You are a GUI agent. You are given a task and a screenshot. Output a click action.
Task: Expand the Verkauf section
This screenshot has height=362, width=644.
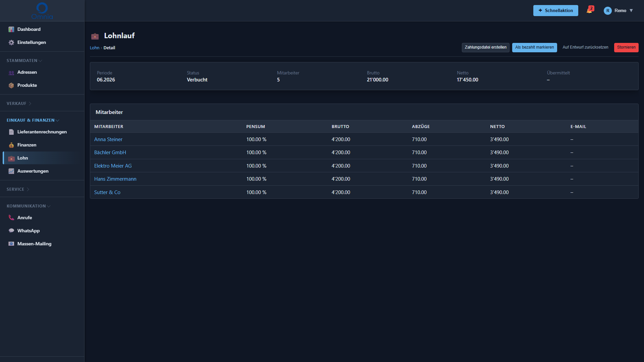click(x=19, y=104)
